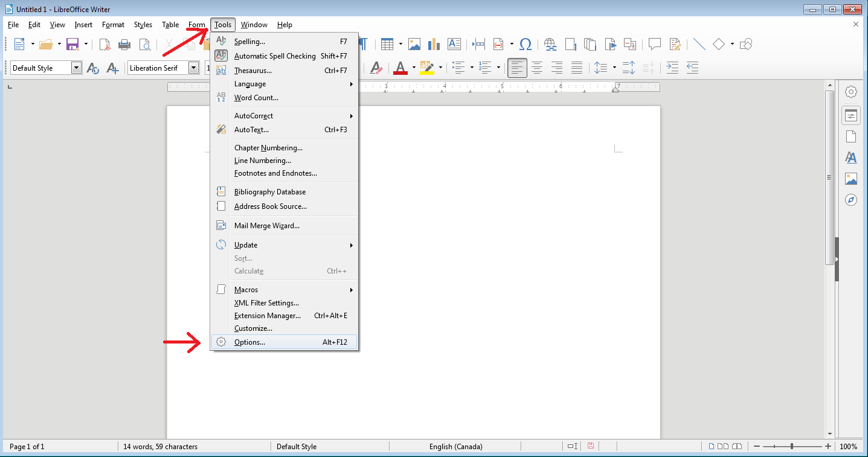Click New Style icon with plus sign
The width and height of the screenshot is (868, 457).
tap(112, 68)
